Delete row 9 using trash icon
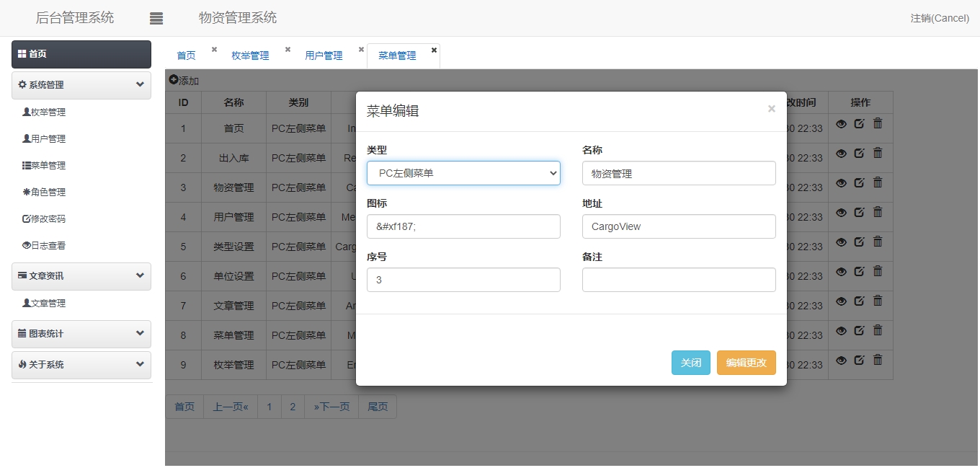The height and width of the screenshot is (473, 980). click(878, 360)
